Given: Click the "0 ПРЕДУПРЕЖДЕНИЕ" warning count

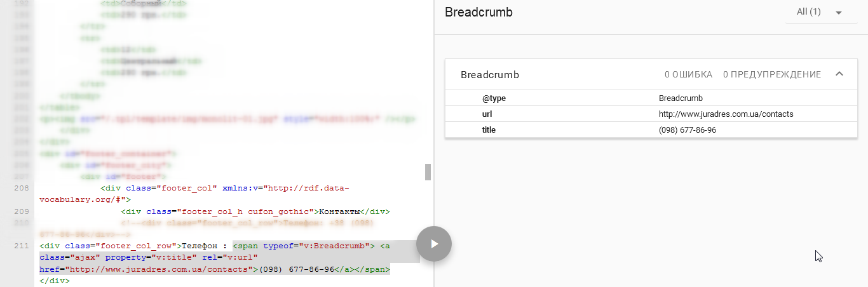Looking at the screenshot, I should pyautogui.click(x=771, y=75).
